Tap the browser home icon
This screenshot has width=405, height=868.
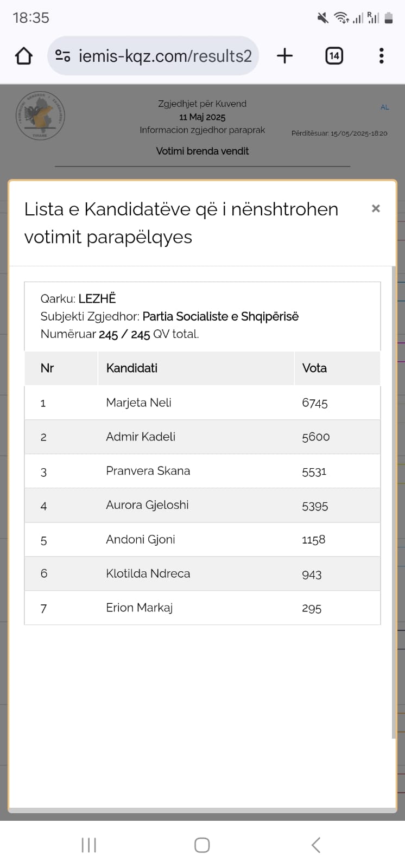click(x=24, y=56)
